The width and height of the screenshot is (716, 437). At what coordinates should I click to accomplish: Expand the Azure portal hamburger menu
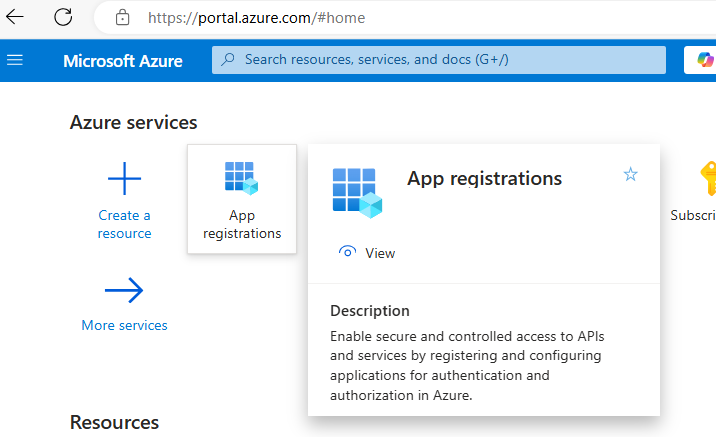pos(15,60)
